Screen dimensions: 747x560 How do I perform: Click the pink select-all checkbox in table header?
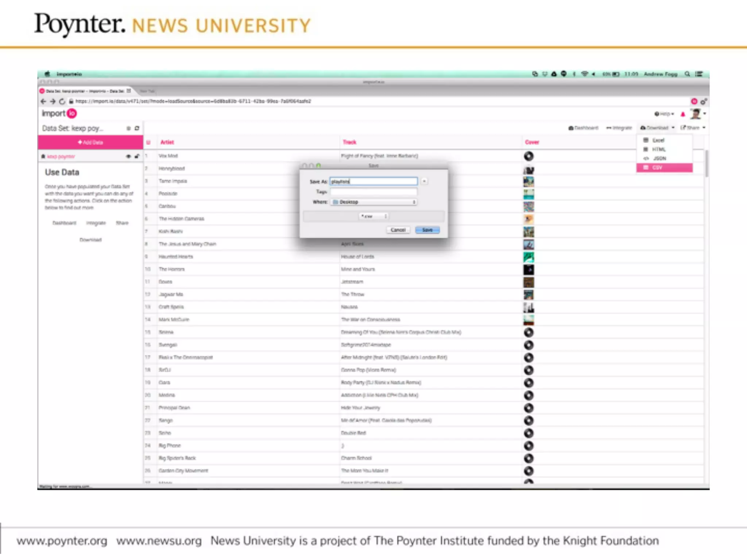click(148, 143)
